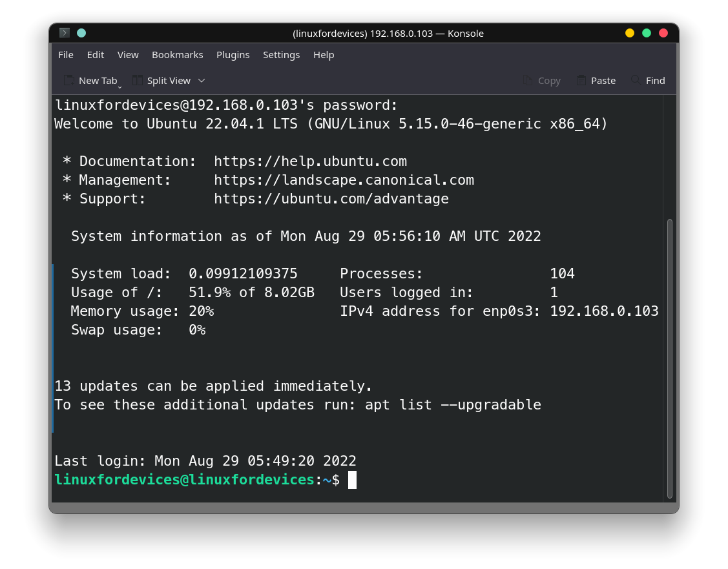Click the Split View icon
Image resolution: width=728 pixels, height=569 pixels.
click(137, 80)
